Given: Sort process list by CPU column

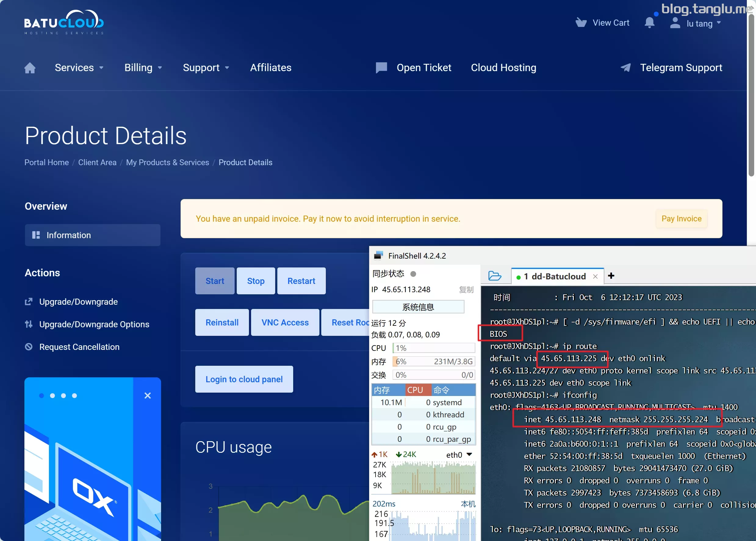Looking at the screenshot, I should 418,390.
